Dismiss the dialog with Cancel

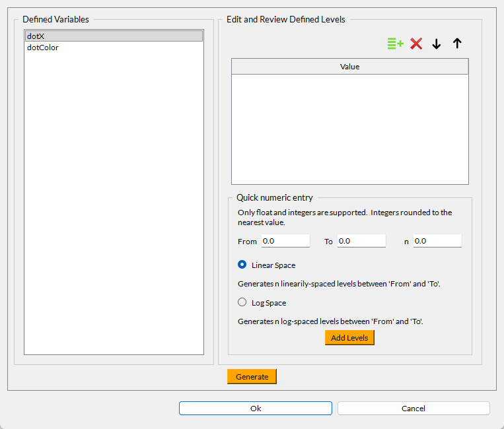414,409
